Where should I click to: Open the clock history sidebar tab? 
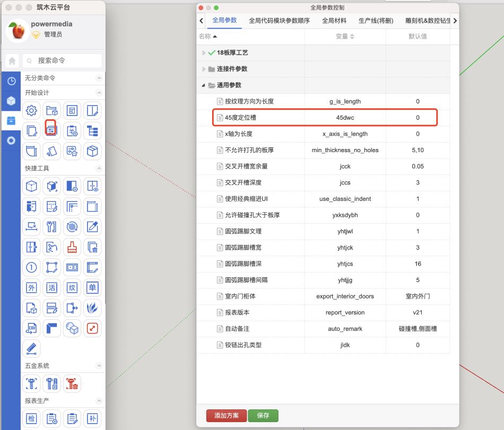pos(11,81)
